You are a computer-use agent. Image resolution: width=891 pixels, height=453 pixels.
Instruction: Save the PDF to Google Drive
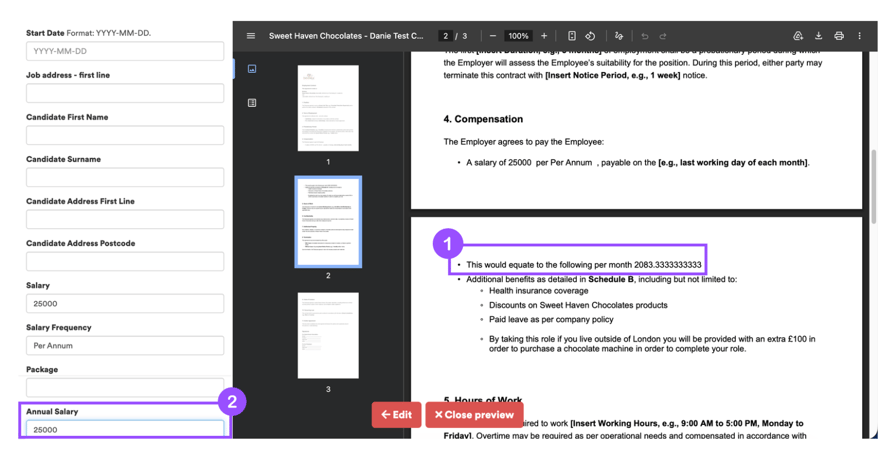pos(798,36)
